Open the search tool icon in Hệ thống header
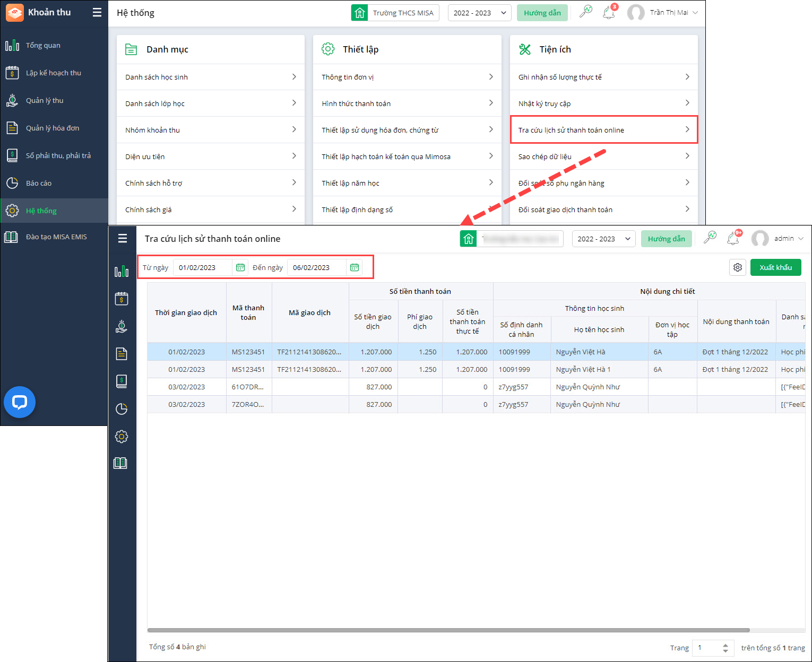812x662 pixels. tap(586, 12)
